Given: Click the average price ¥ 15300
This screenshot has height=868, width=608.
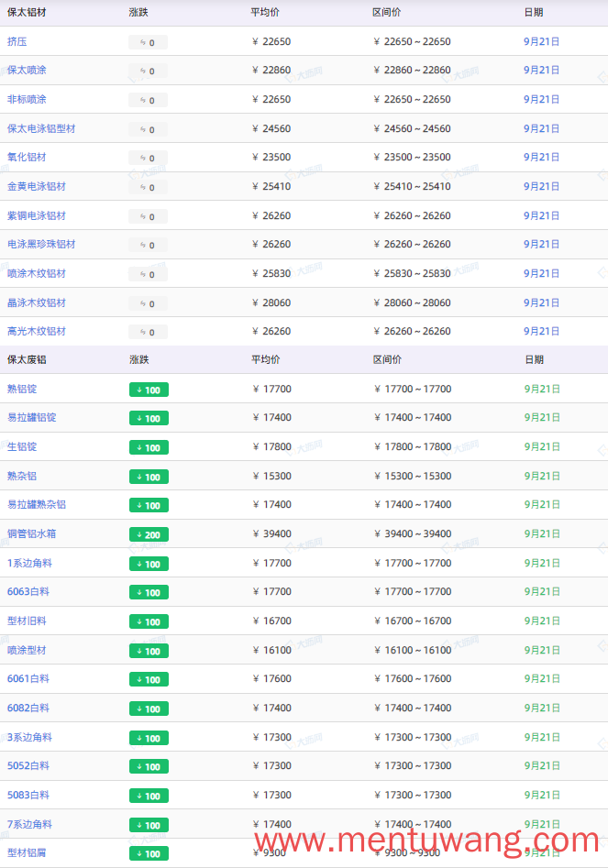Looking at the screenshot, I should pos(271,476).
